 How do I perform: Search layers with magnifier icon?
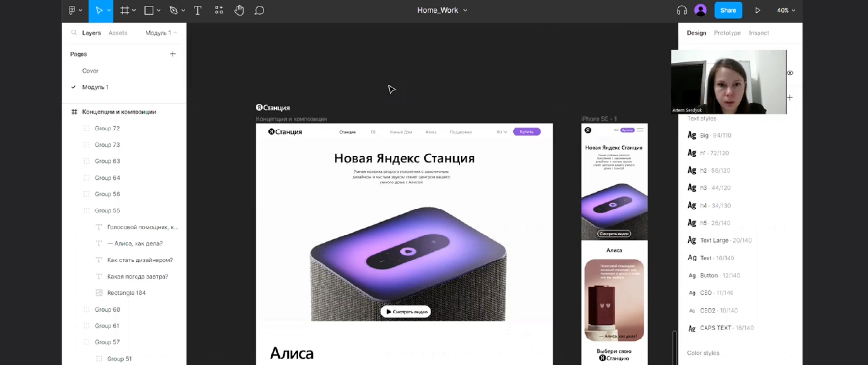pos(74,33)
